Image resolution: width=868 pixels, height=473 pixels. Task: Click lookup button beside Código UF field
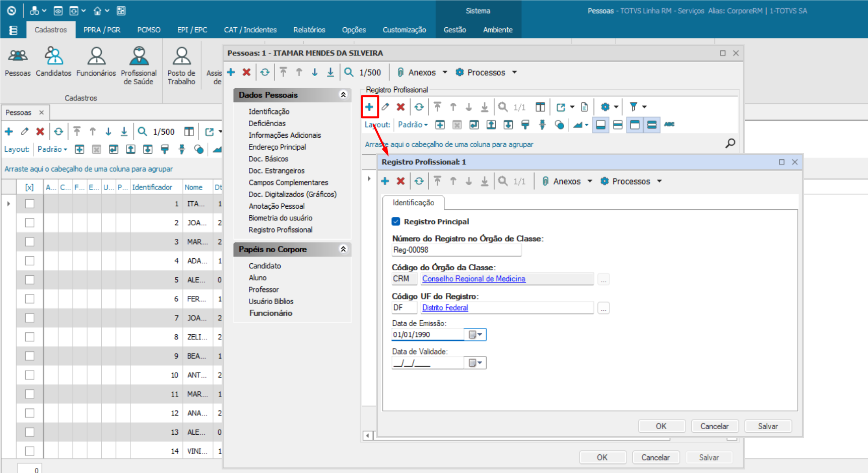(x=604, y=308)
